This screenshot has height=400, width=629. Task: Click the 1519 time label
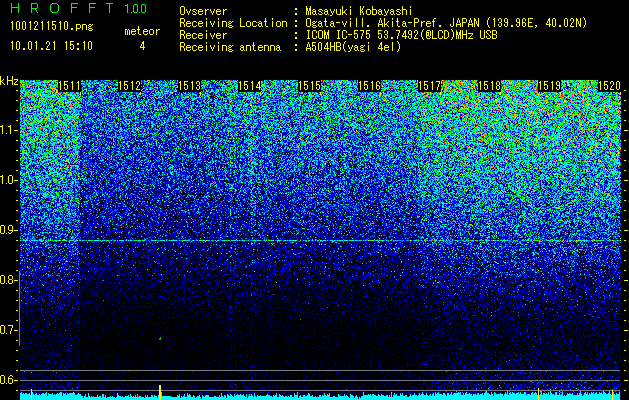pos(549,86)
